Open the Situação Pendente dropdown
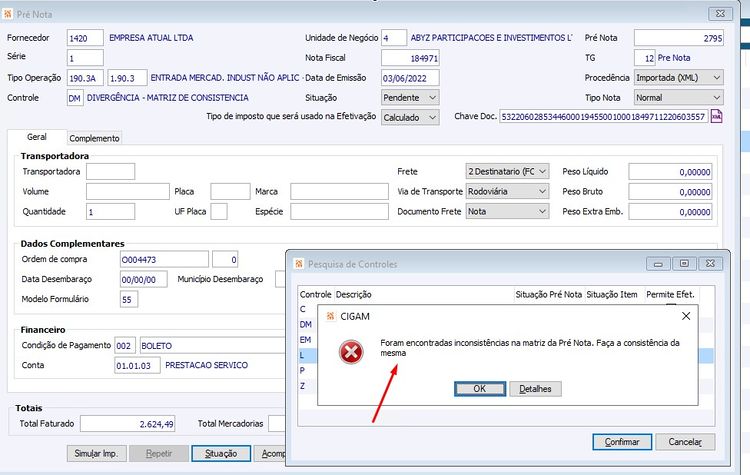 (410, 98)
